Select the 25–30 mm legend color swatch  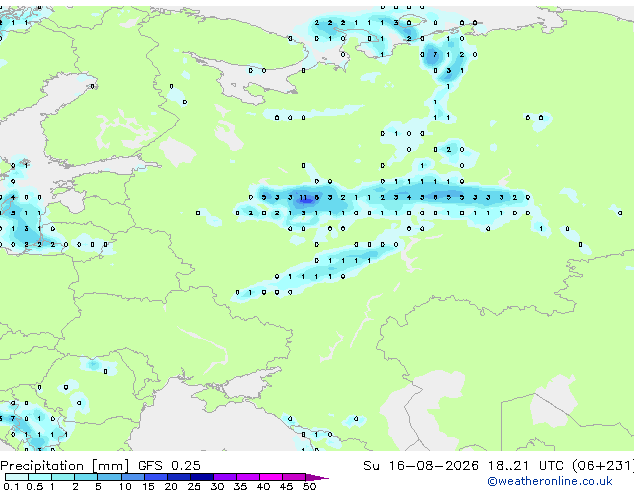coord(201,477)
